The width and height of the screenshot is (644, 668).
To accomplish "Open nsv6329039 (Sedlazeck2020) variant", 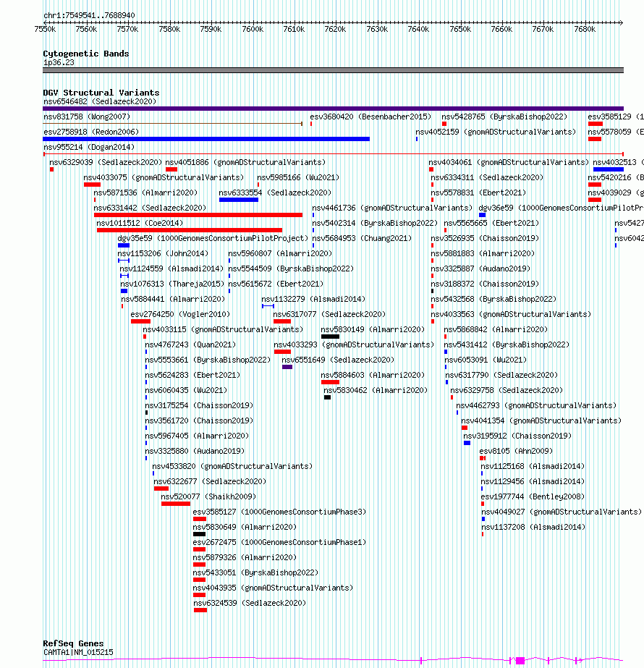I will 106,162.
